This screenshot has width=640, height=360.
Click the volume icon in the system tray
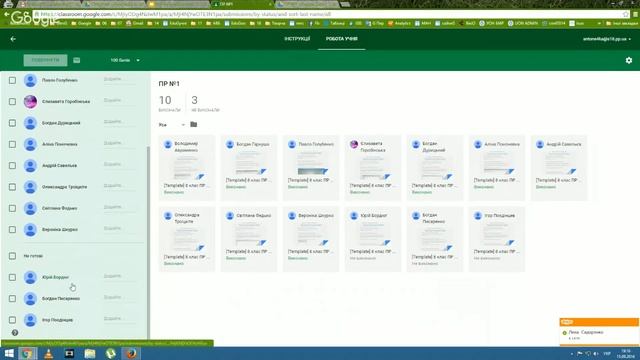pos(596,353)
